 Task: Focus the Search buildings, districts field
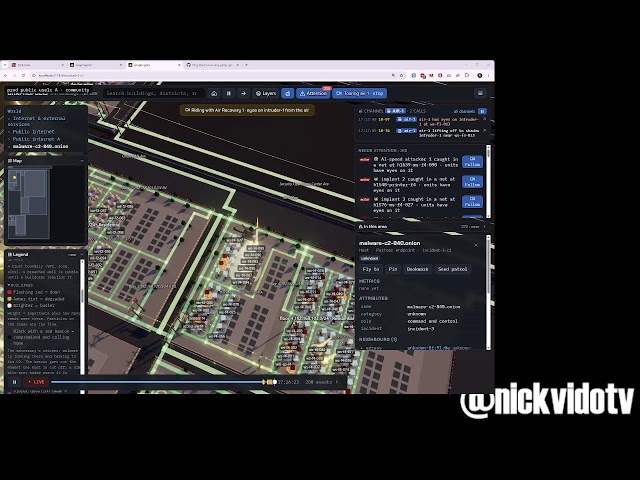point(152,93)
